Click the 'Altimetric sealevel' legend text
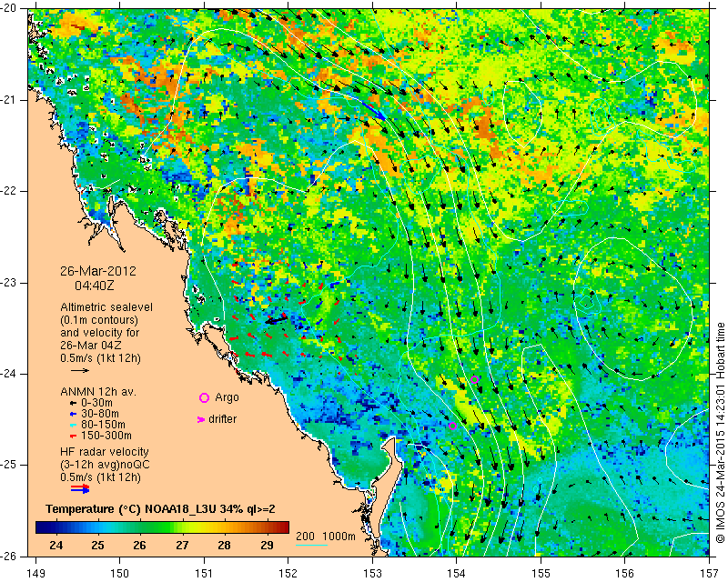 [106, 307]
